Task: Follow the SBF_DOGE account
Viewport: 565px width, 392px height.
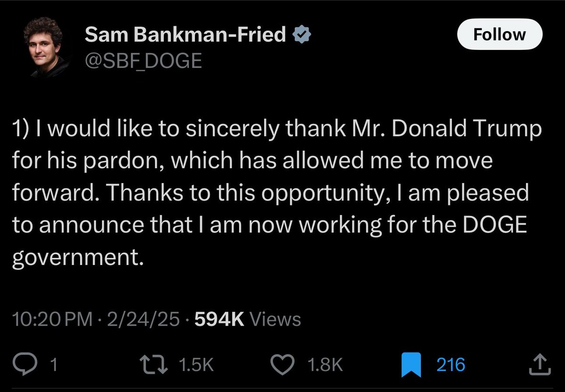Action: click(x=499, y=35)
